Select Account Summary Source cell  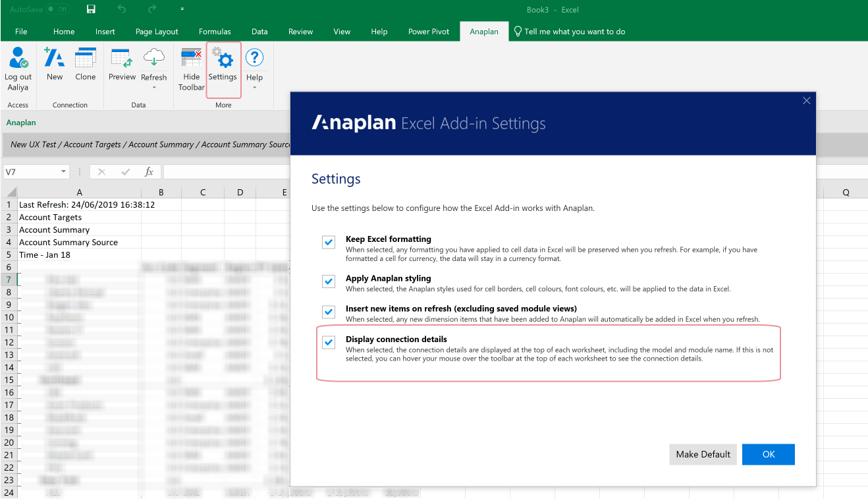(x=79, y=243)
